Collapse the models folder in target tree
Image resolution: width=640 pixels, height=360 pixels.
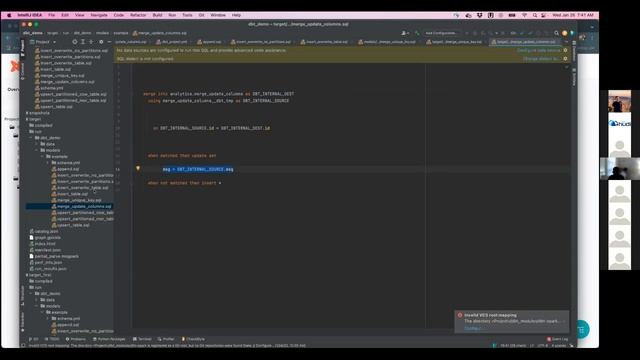click(37, 150)
